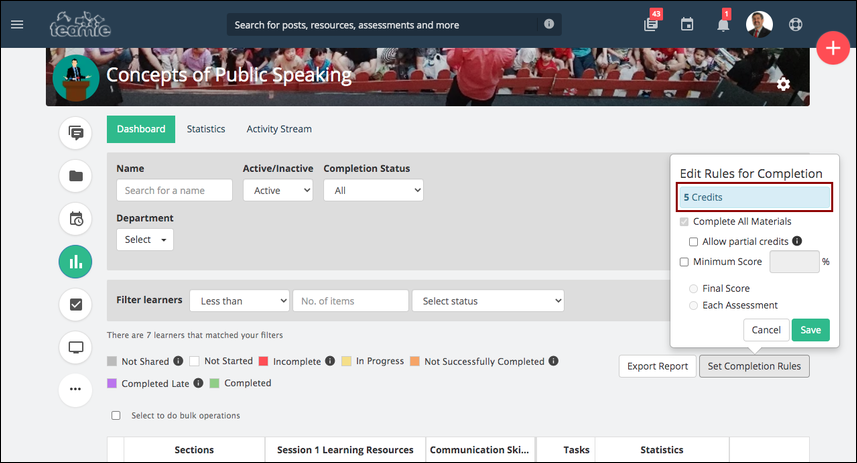The width and height of the screenshot is (857, 463).
Task: Open the Less than filter dropdown
Action: [x=239, y=301]
